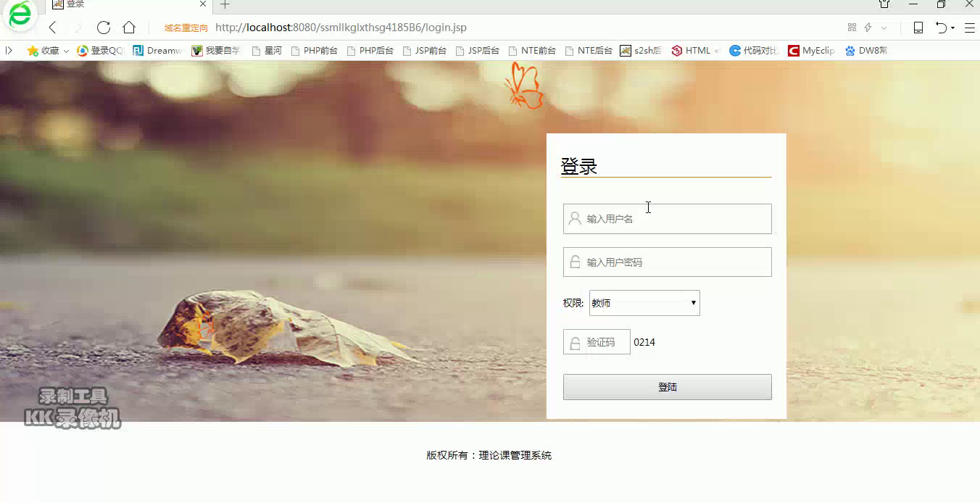Select the 登录 browser tab
The height and width of the screenshot is (503, 980).
click(x=130, y=4)
